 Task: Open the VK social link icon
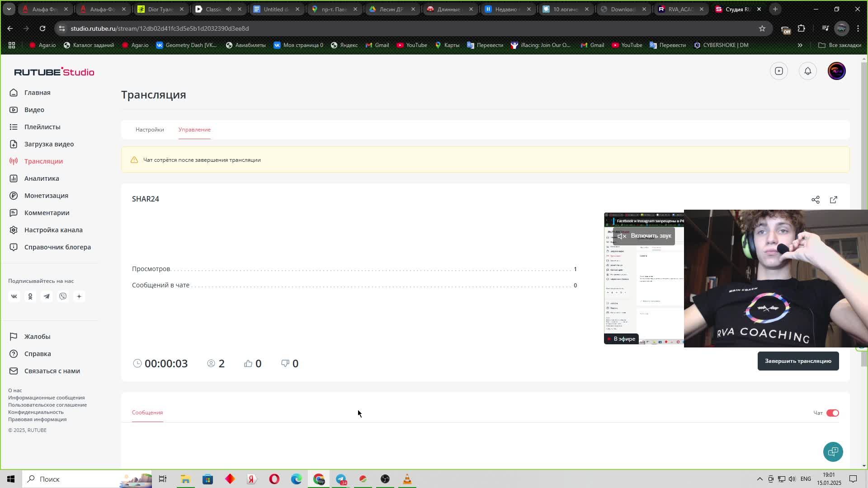[x=14, y=296]
